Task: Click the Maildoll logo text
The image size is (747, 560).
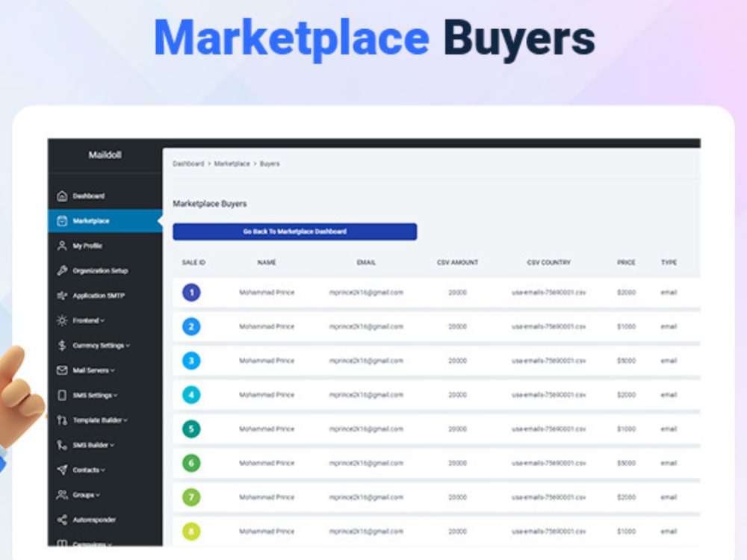Action: coord(105,155)
